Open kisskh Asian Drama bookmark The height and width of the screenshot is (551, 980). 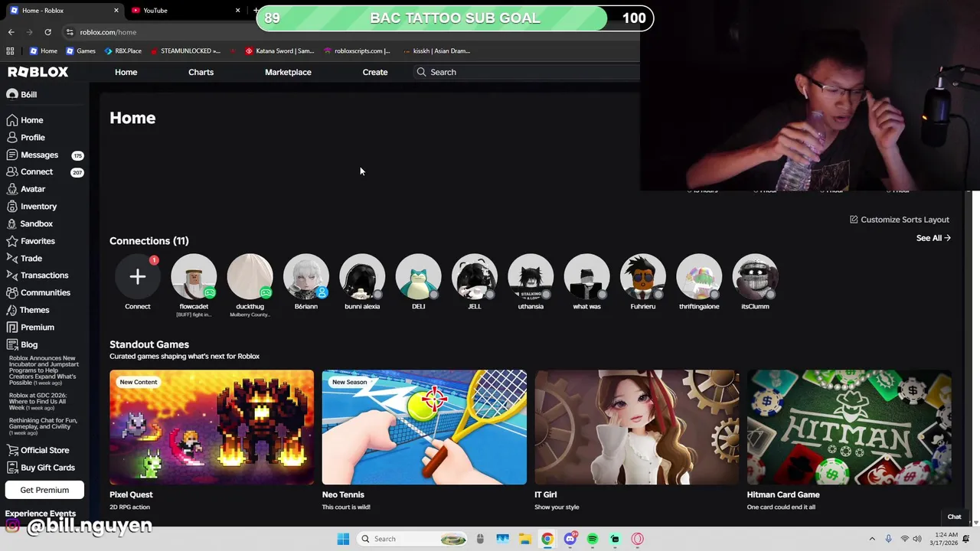tap(436, 51)
